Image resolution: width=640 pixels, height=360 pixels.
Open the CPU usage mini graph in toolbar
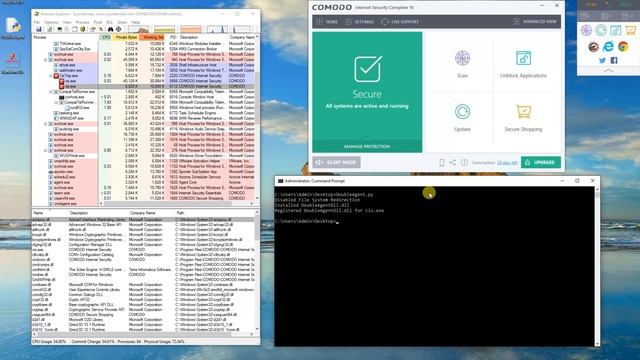coord(138,29)
